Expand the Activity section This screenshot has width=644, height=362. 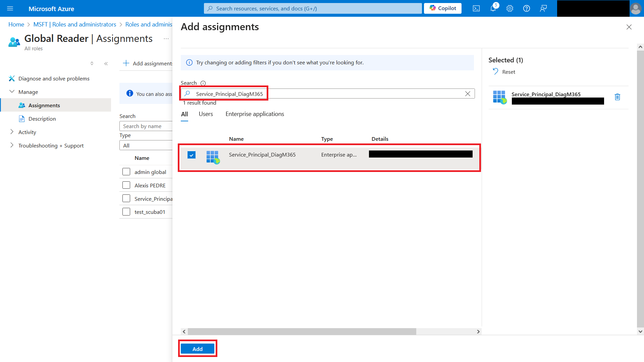tap(12, 132)
